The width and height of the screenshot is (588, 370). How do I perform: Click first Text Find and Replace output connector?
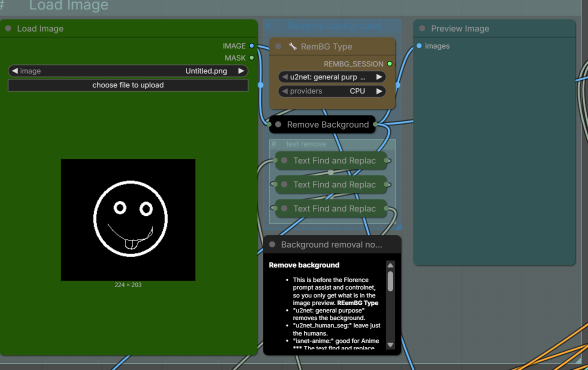coord(387,160)
